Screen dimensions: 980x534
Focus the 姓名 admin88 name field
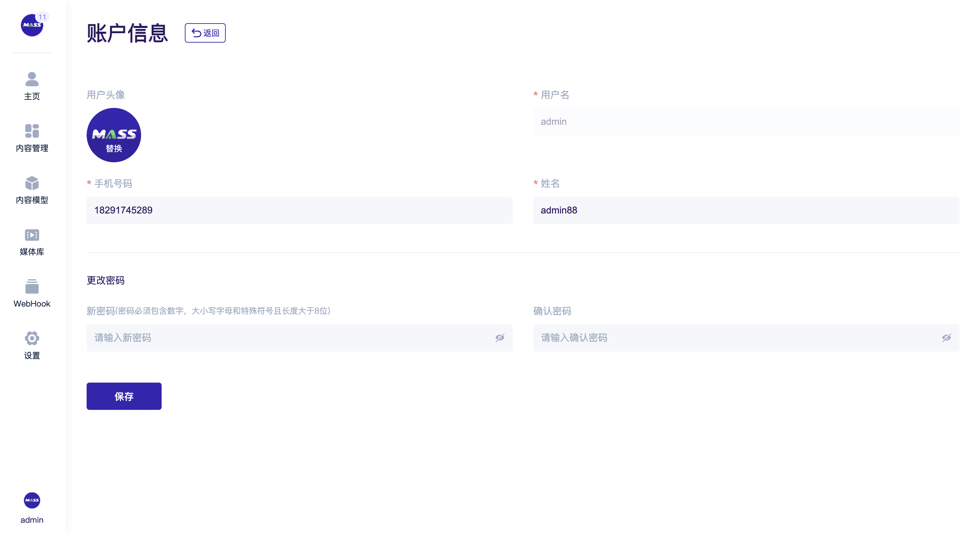pyautogui.click(x=746, y=210)
